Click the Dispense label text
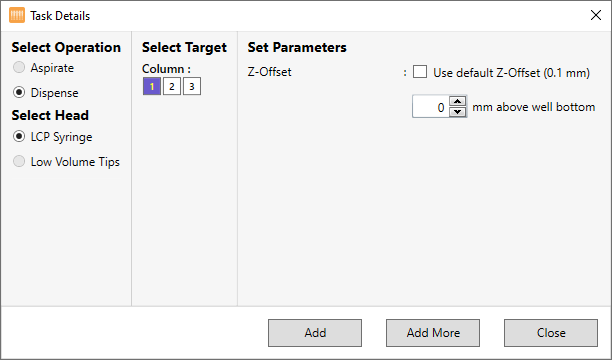The height and width of the screenshot is (360, 612). coord(55,93)
